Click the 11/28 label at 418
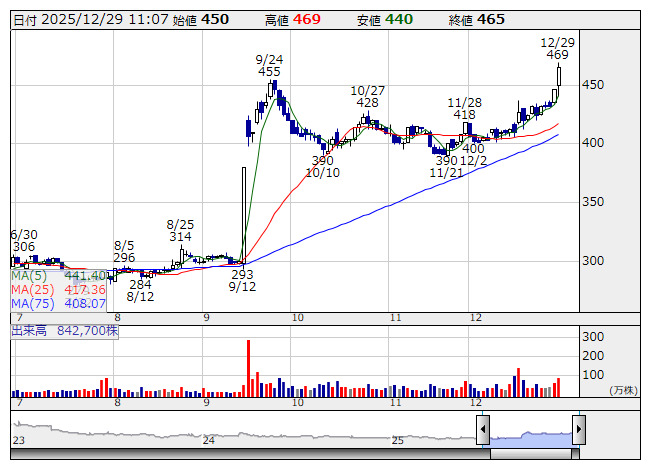Image resolution: width=653 pixels, height=470 pixels. click(x=463, y=114)
